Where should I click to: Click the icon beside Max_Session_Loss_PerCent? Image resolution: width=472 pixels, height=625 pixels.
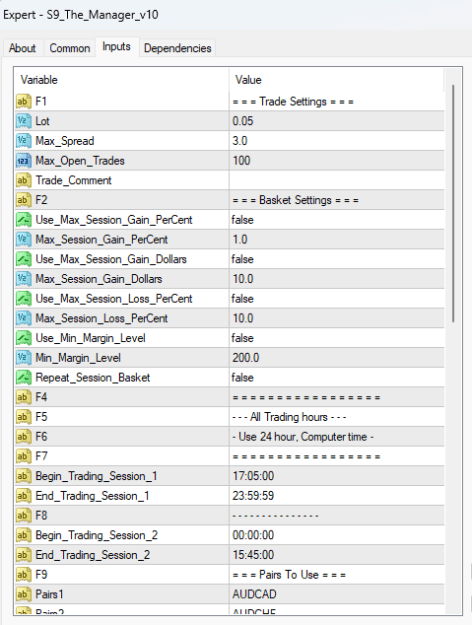tap(24, 318)
